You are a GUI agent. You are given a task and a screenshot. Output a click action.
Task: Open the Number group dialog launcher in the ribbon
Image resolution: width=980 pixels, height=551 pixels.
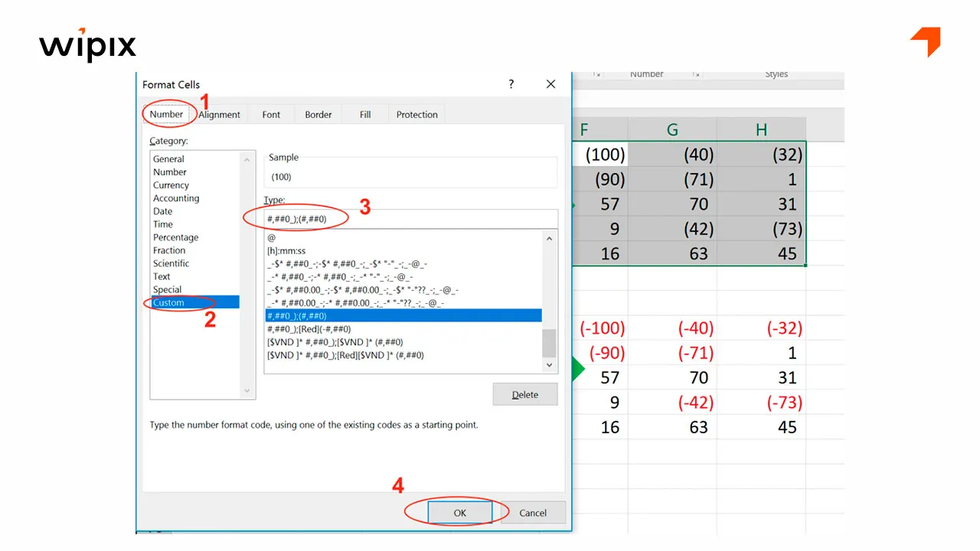tap(695, 74)
